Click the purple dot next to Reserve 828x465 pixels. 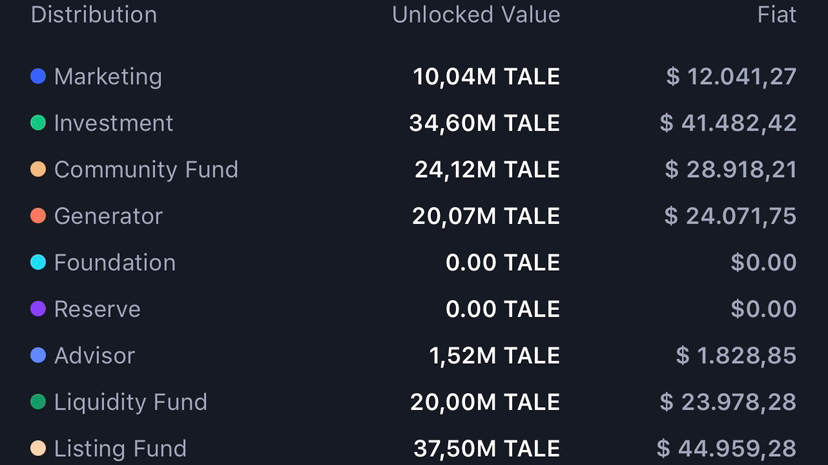[x=38, y=309]
